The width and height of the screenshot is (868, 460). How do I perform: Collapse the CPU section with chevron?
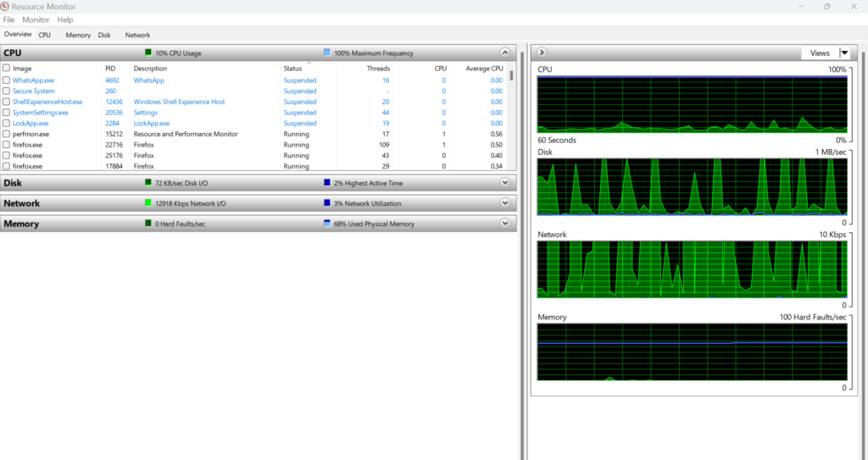[506, 53]
